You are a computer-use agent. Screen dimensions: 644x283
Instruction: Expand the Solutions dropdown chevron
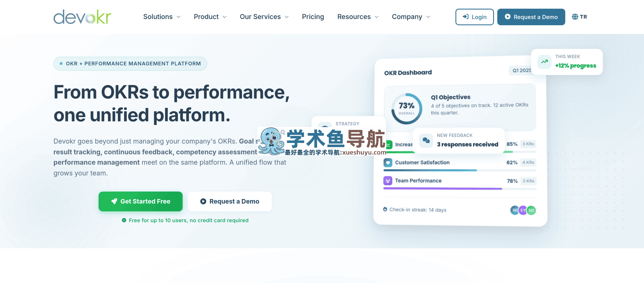[x=179, y=17]
